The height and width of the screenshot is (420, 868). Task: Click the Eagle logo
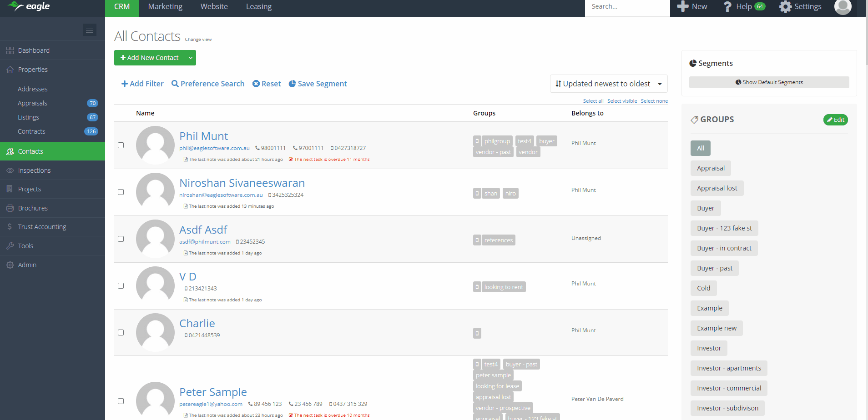pos(29,6)
